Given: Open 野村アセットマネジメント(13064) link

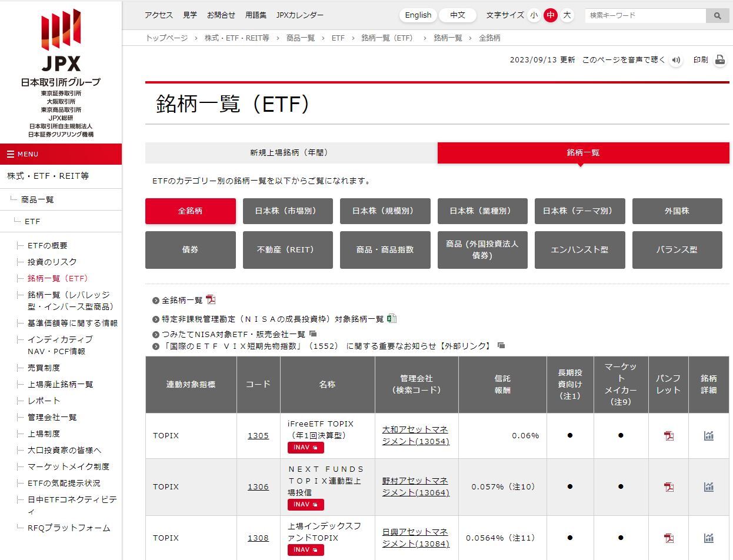Looking at the screenshot, I should pyautogui.click(x=416, y=487).
